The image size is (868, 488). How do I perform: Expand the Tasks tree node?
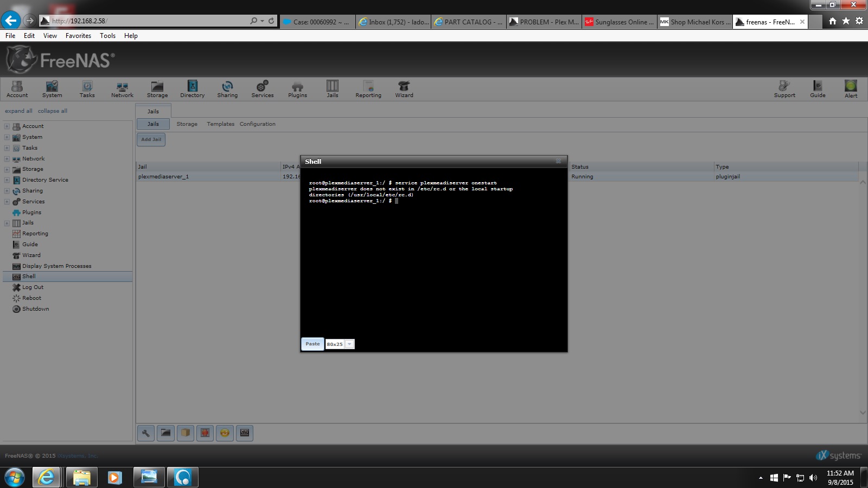coord(7,148)
